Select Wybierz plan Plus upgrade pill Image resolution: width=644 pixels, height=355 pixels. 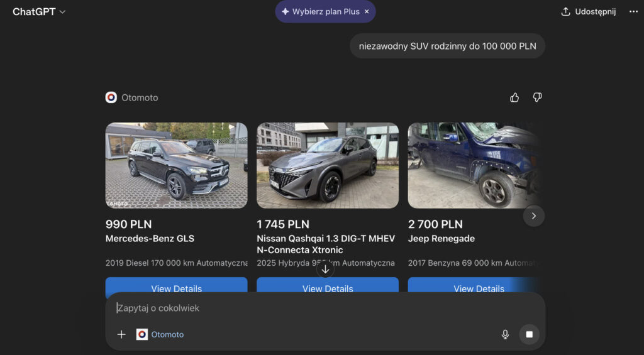[319, 11]
